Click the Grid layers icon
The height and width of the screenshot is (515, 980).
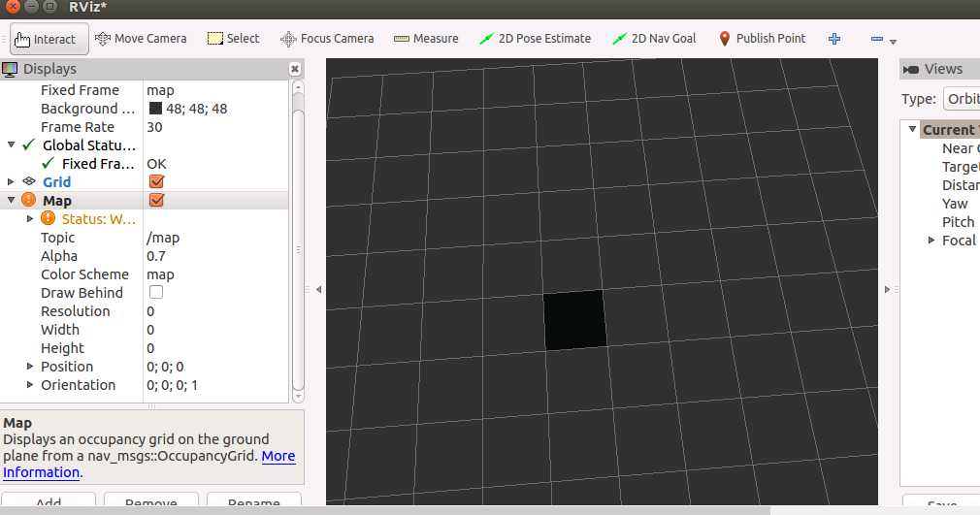click(x=29, y=181)
